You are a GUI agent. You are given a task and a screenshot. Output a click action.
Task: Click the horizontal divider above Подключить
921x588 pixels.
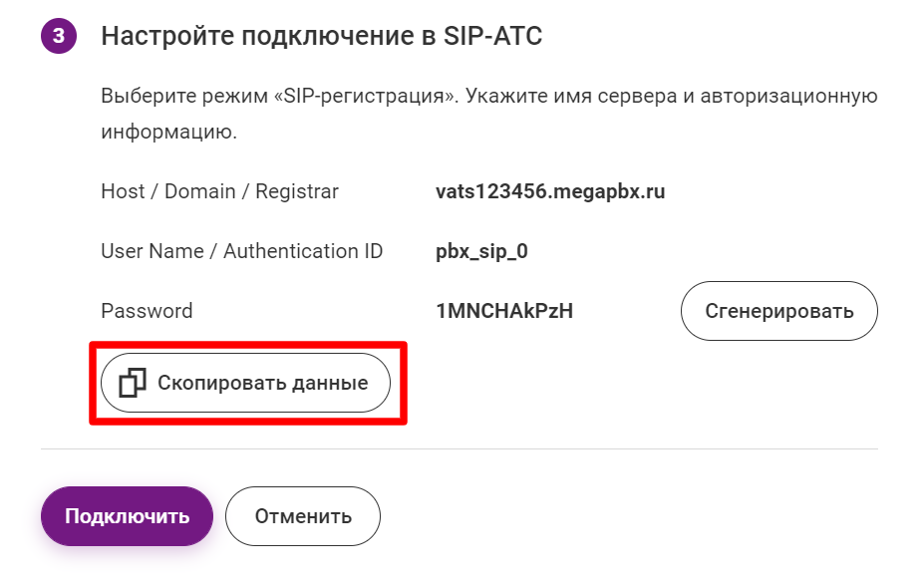pos(459,448)
